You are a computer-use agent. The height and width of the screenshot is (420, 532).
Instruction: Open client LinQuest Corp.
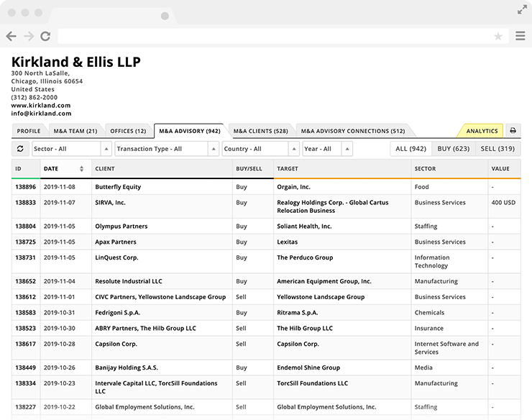click(116, 257)
